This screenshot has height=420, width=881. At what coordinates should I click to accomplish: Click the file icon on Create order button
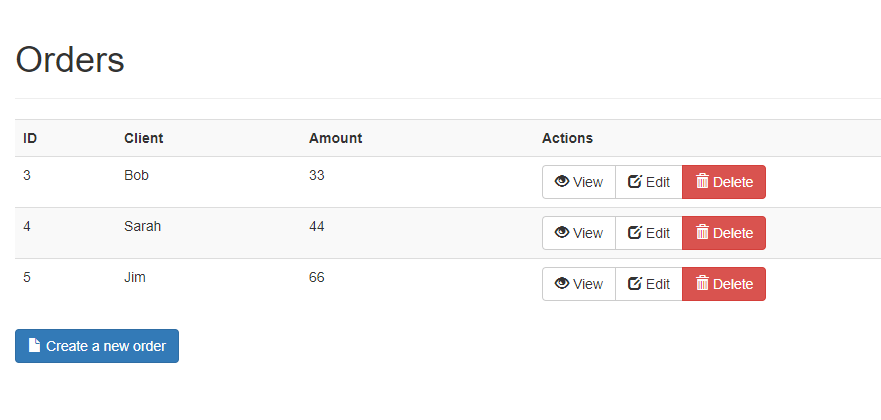(x=34, y=346)
